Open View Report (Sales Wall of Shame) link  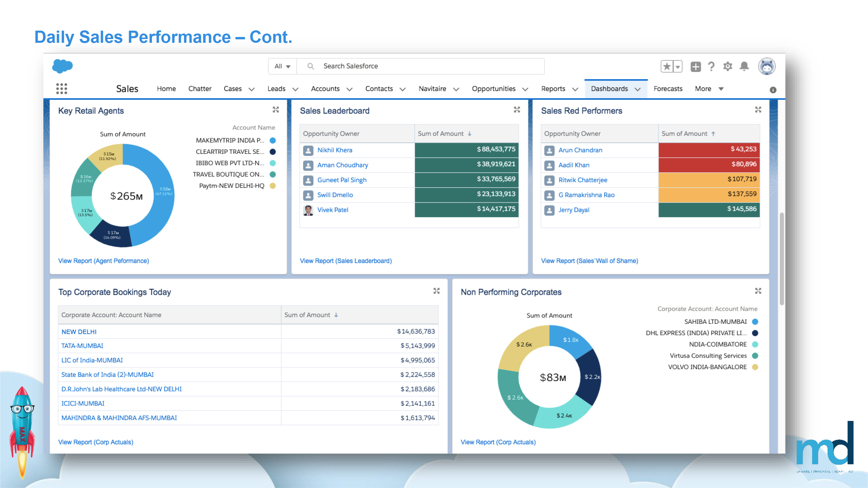589,261
